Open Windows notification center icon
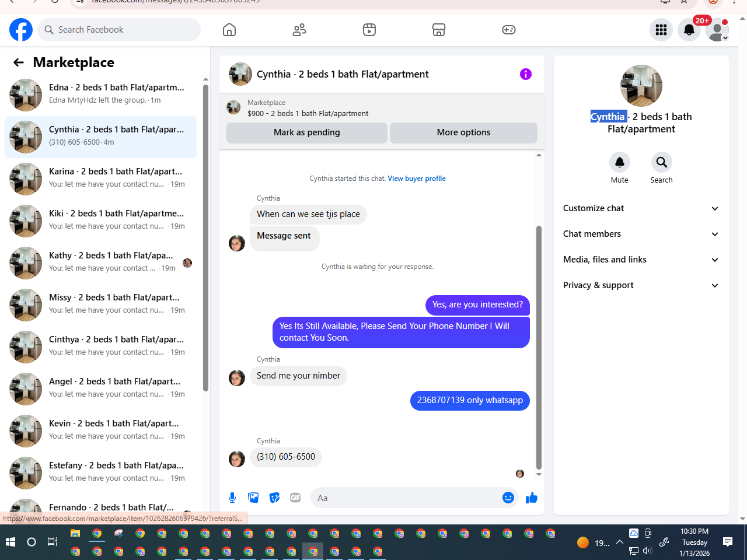747x560 pixels. (x=728, y=542)
